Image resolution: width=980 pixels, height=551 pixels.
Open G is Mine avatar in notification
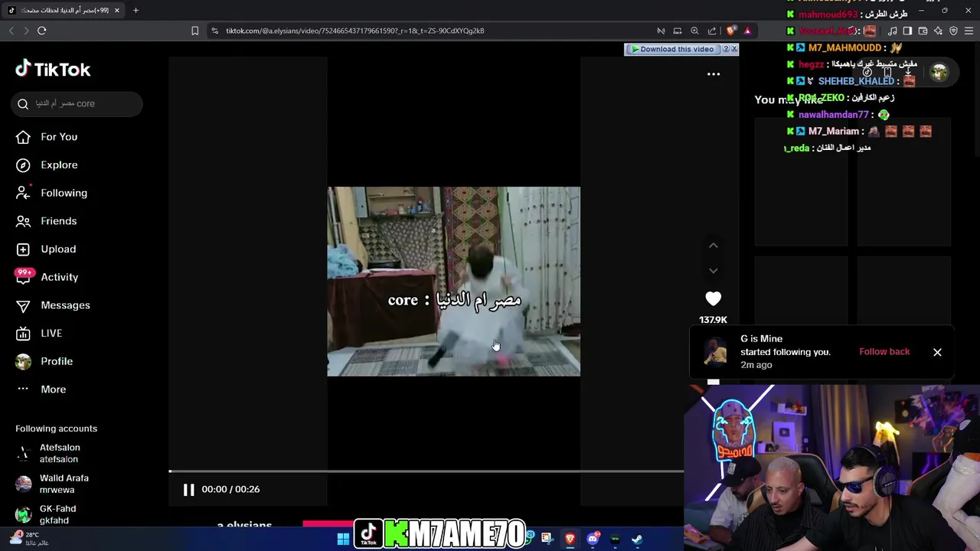715,352
